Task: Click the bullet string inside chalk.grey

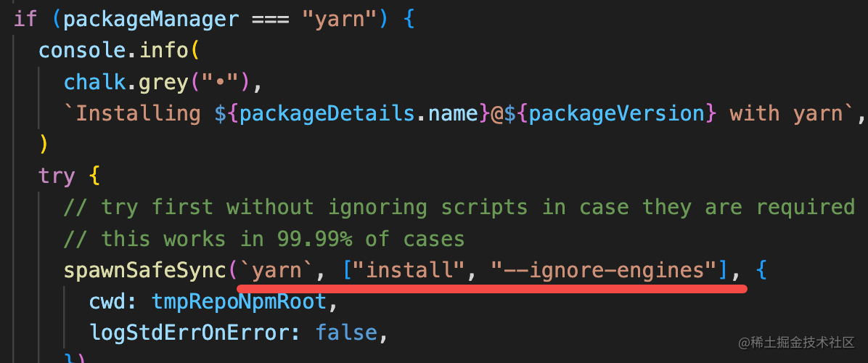Action: coord(219,82)
